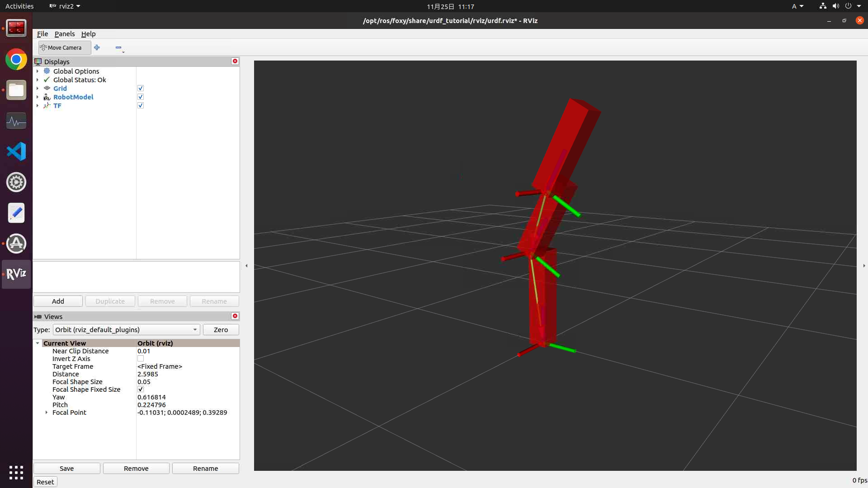868x488 pixels.
Task: Open Google Chrome from dock
Action: tap(16, 60)
